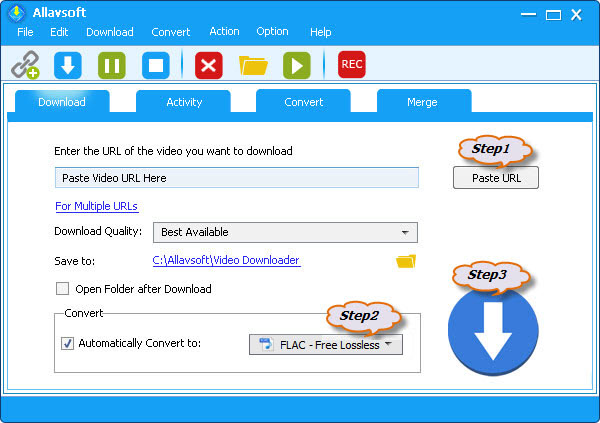Open the C:\Allavsoft\Video Downloader path link
600x423 pixels.
click(x=226, y=260)
